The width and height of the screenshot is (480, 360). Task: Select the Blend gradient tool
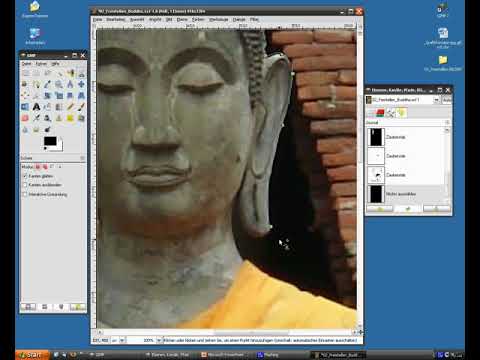[59, 107]
